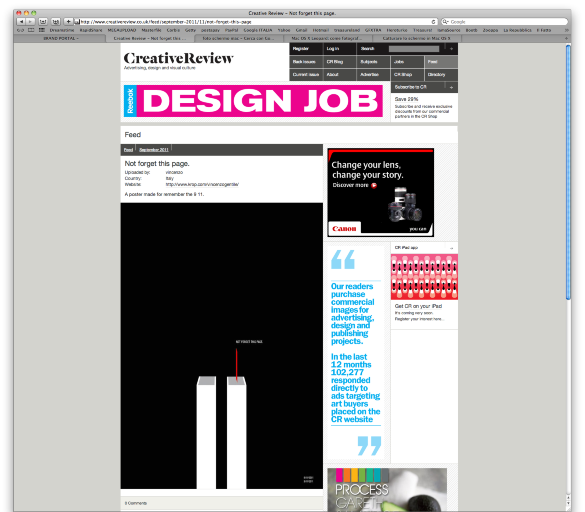585x512 pixels.
Task: Click the CreativeReview logo
Action: 178,59
